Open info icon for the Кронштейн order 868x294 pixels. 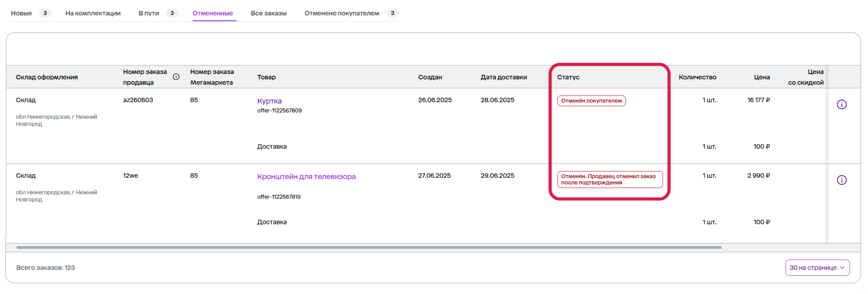(841, 180)
